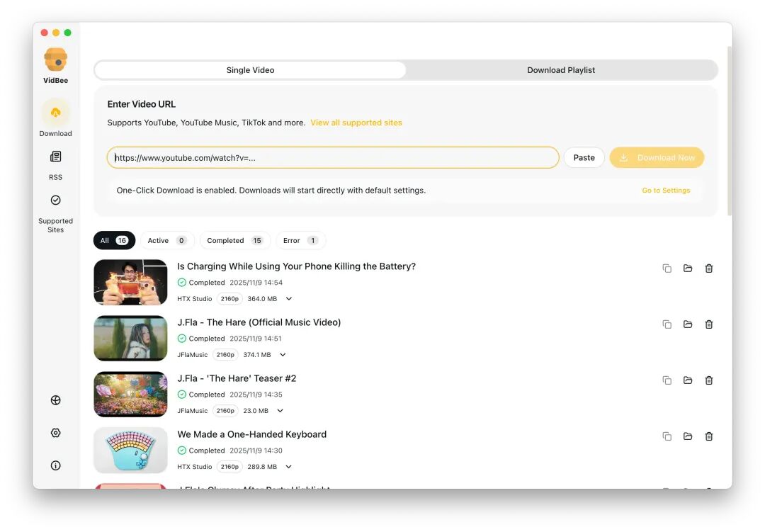
Task: Click thumbnail of The Hare Official Music Video
Action: coord(130,338)
